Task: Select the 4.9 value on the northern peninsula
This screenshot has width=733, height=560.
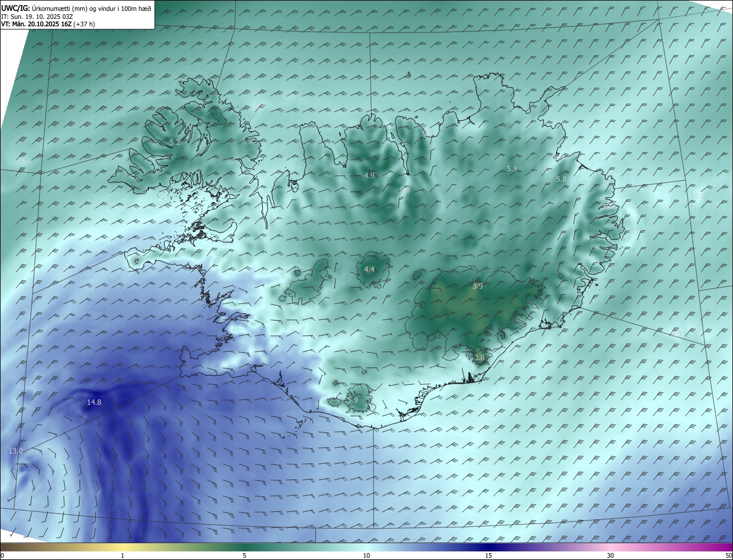Action: click(369, 175)
